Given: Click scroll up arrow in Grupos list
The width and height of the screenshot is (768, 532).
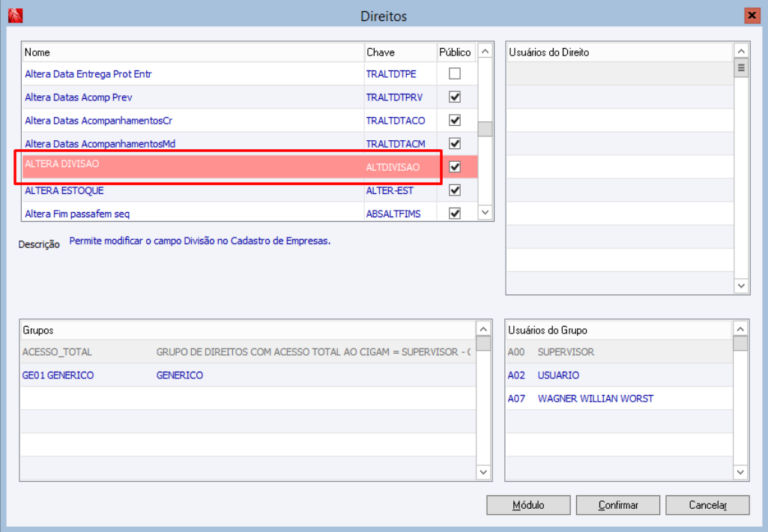Looking at the screenshot, I should coord(483,329).
